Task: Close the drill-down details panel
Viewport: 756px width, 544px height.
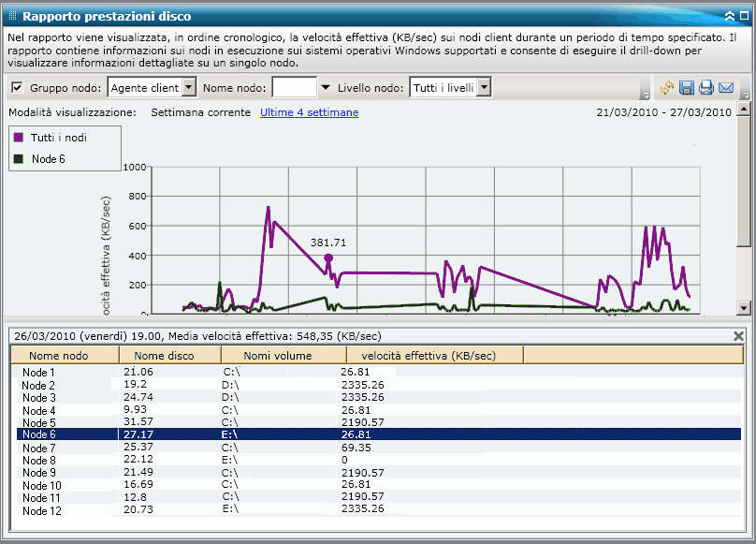Action: (738, 335)
